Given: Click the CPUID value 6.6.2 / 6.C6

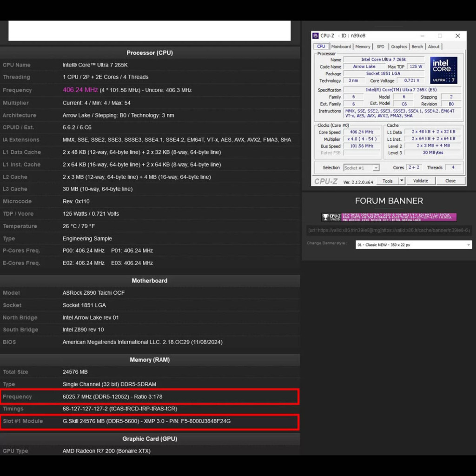Looking at the screenshot, I should pyautogui.click(x=77, y=127).
